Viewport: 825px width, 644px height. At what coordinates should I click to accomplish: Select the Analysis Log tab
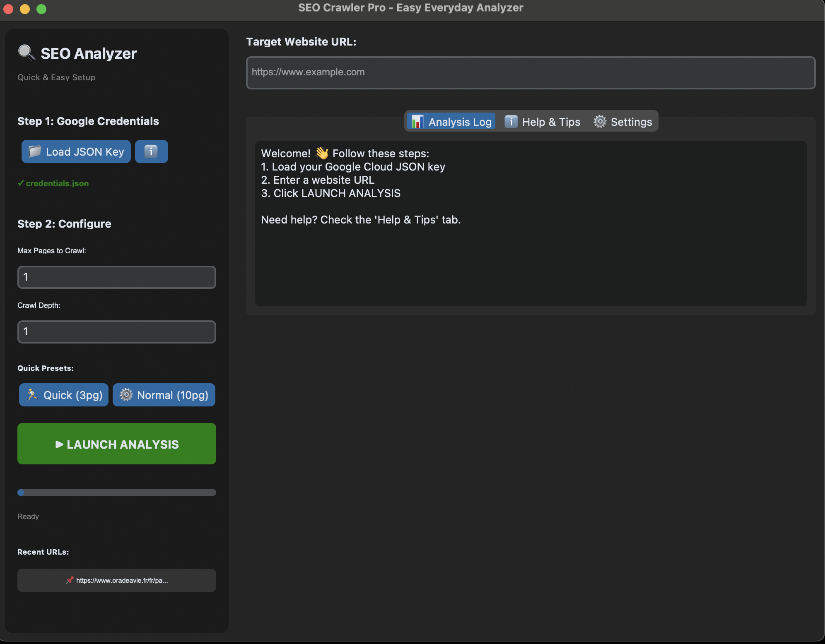click(x=451, y=122)
